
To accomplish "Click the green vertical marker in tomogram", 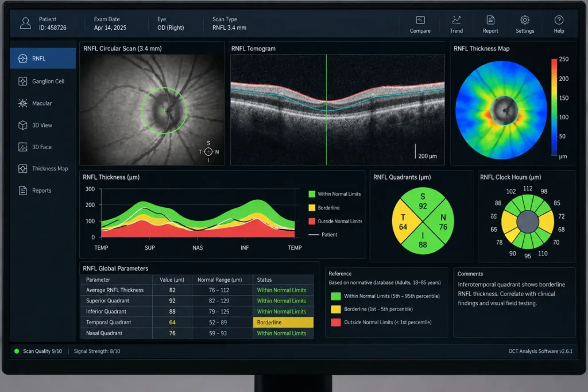I will [x=326, y=110].
